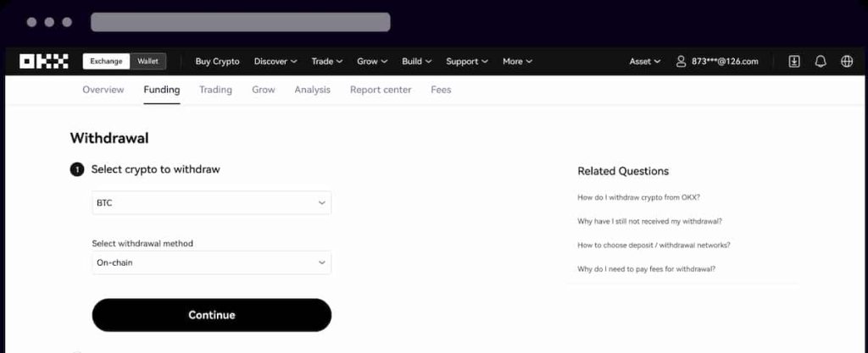Open notifications bell icon
Viewport: 868px width, 353px height.
pos(821,61)
